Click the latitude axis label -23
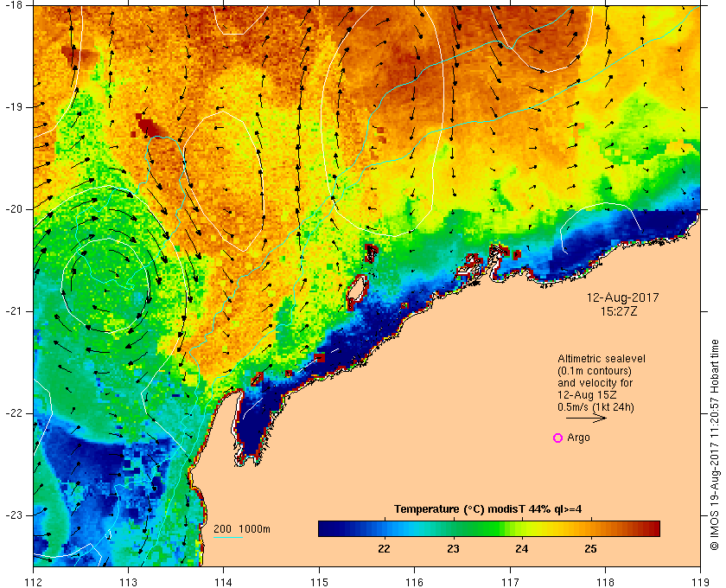The image size is (726, 588). point(12,515)
